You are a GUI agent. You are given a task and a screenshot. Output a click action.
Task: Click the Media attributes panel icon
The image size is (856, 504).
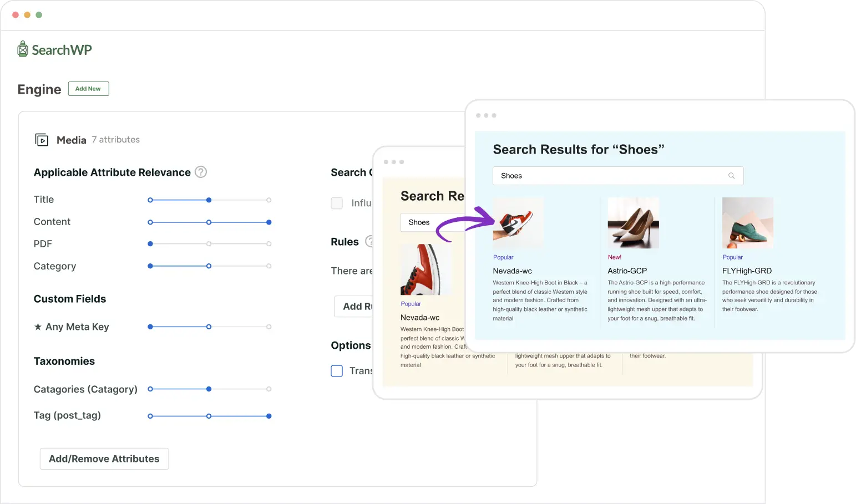pos(41,140)
